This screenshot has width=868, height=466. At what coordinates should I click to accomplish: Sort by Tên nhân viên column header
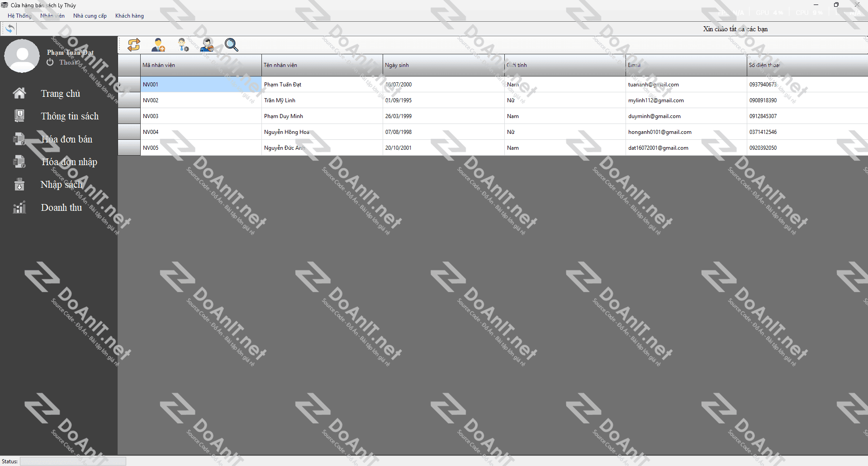(322, 65)
